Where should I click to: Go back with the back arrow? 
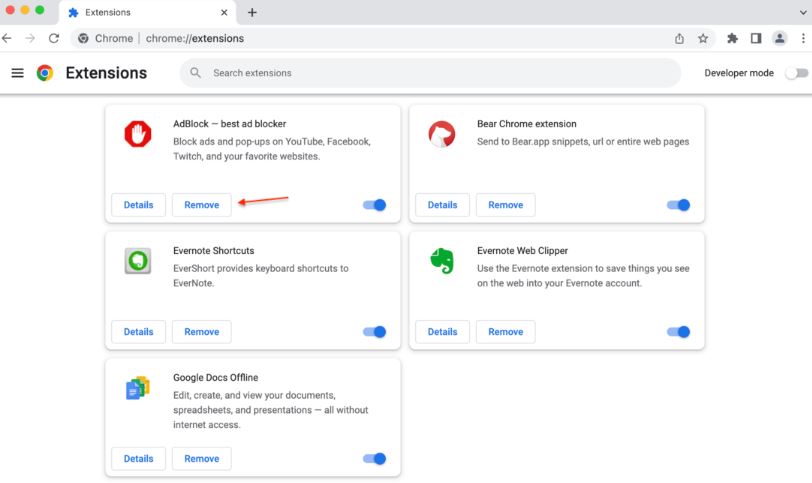coord(7,38)
